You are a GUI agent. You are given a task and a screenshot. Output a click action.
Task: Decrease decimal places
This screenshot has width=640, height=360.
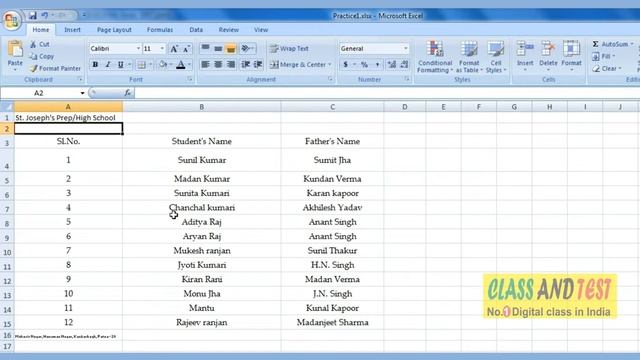pos(404,64)
